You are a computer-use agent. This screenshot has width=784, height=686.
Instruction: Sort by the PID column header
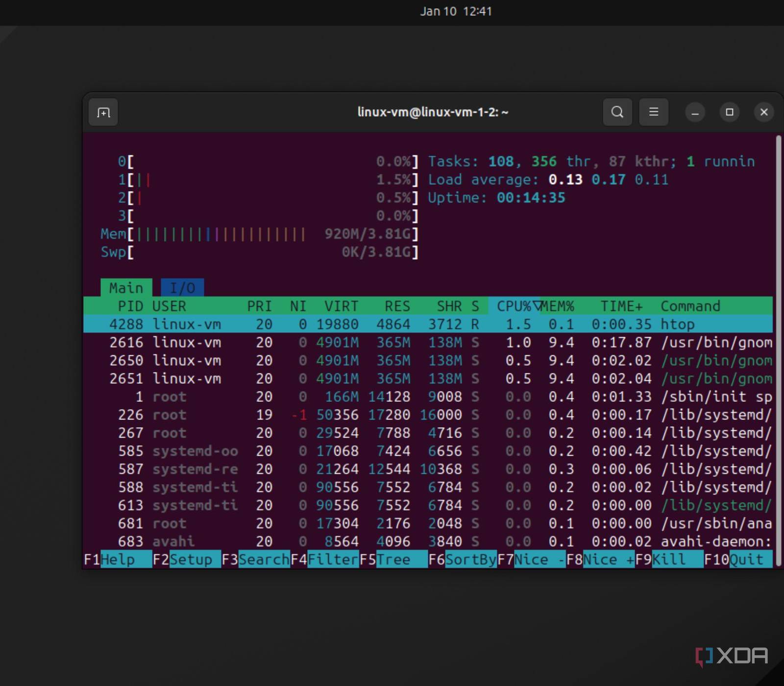click(x=130, y=306)
